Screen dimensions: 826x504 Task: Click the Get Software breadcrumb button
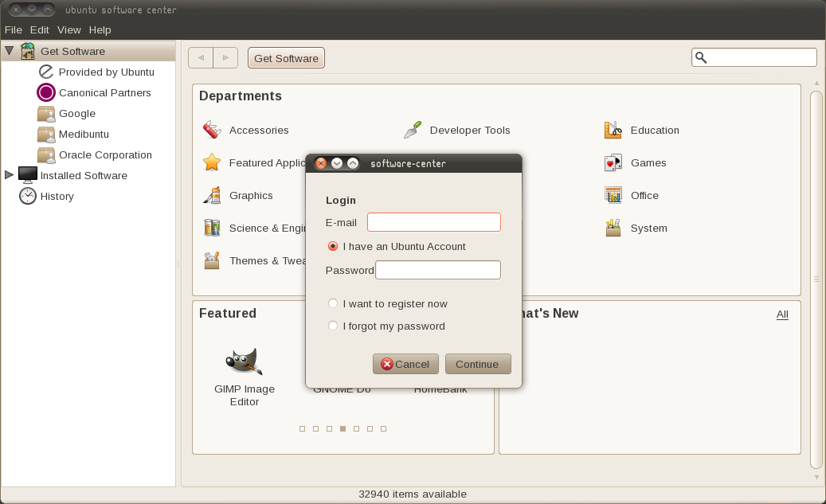click(x=286, y=58)
